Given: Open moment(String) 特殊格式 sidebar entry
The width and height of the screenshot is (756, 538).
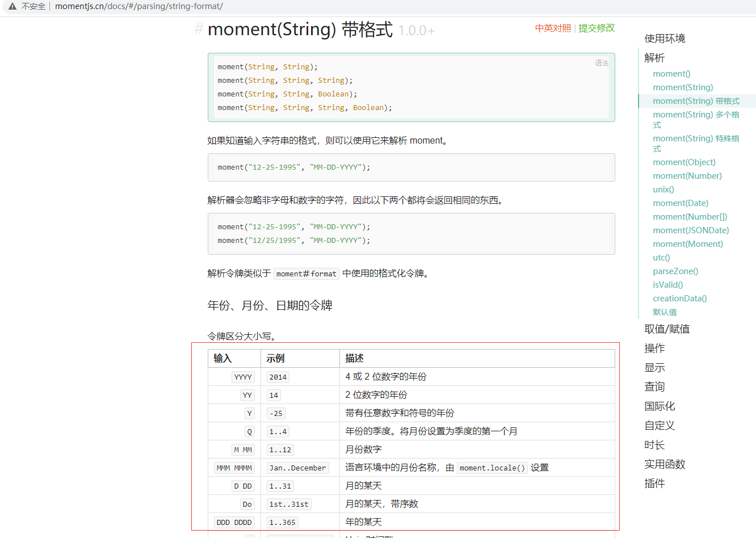Looking at the screenshot, I should click(x=696, y=143).
